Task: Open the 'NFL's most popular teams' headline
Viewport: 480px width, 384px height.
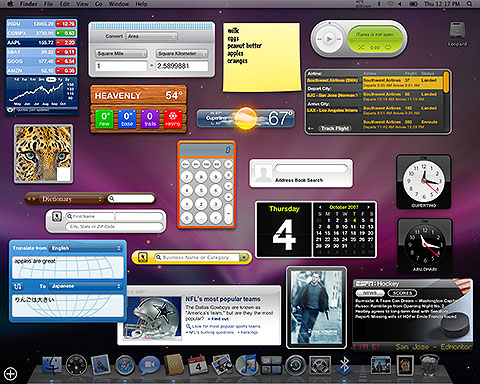Action: click(223, 299)
